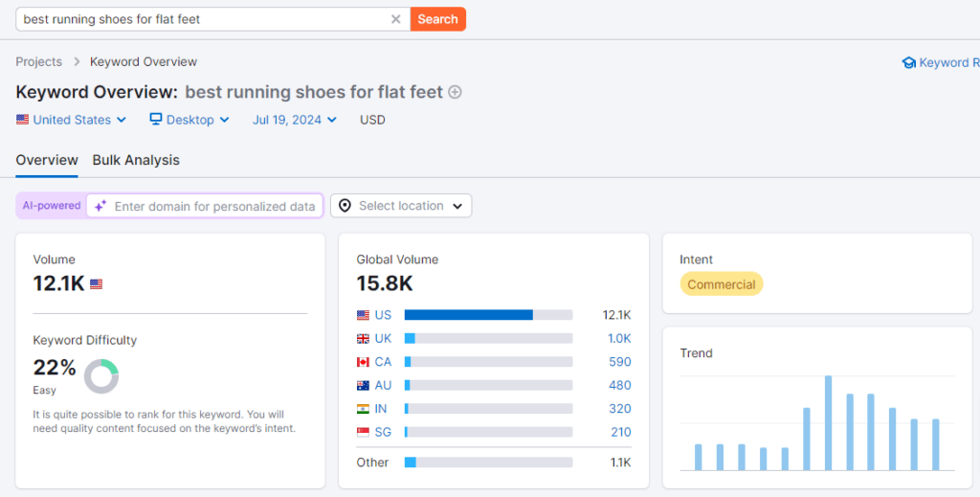The width and height of the screenshot is (980, 497).
Task: Expand the Select location dropdown
Action: point(401,206)
